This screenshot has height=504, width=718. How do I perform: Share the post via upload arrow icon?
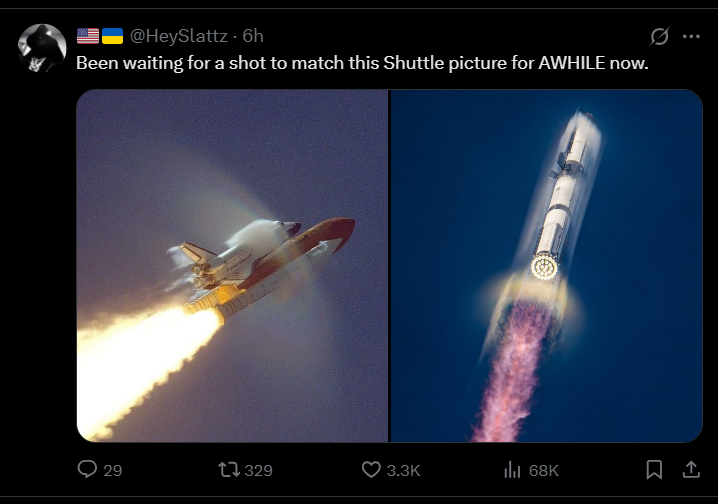click(x=691, y=470)
